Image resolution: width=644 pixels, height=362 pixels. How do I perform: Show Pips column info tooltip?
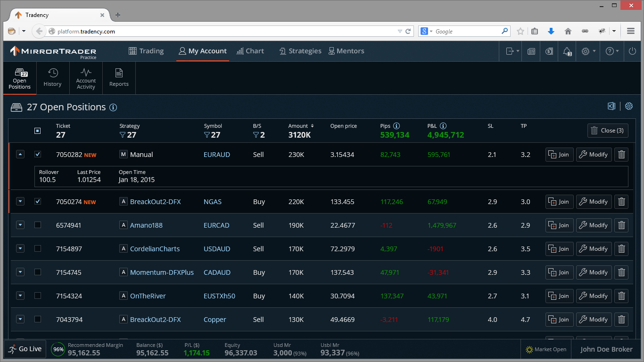(x=396, y=126)
